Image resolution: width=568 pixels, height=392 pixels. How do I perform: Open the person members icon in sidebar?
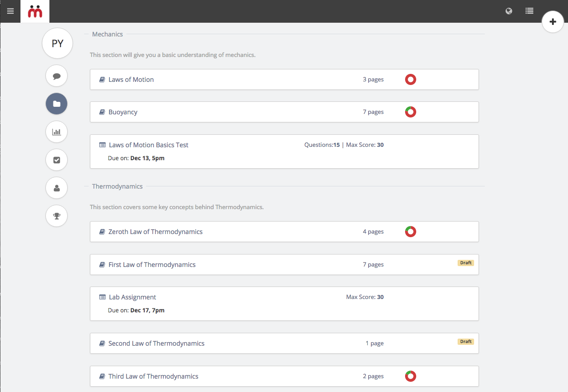click(57, 188)
